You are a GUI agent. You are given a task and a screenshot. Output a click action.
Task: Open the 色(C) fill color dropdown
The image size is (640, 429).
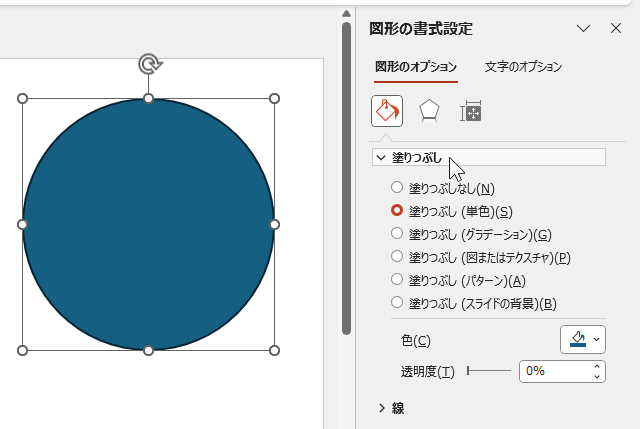pos(583,339)
